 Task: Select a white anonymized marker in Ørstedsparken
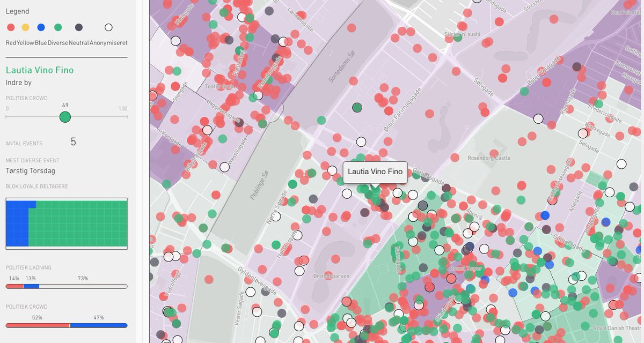click(x=299, y=271)
